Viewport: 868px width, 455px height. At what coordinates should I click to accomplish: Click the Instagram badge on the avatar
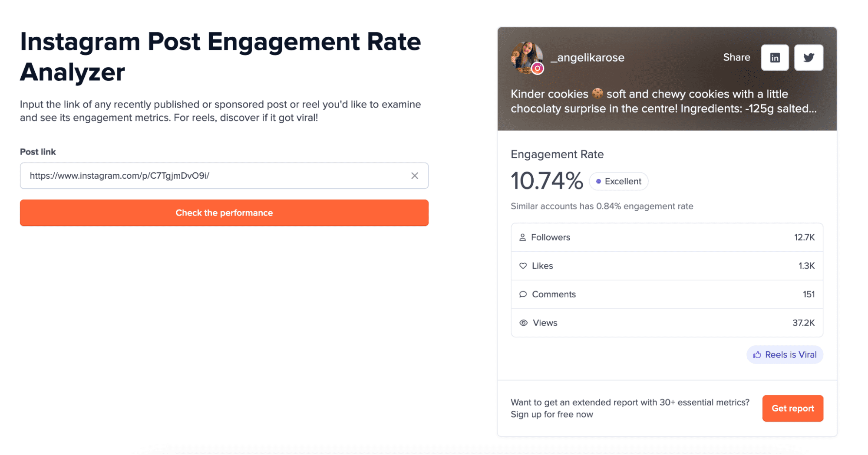[538, 69]
